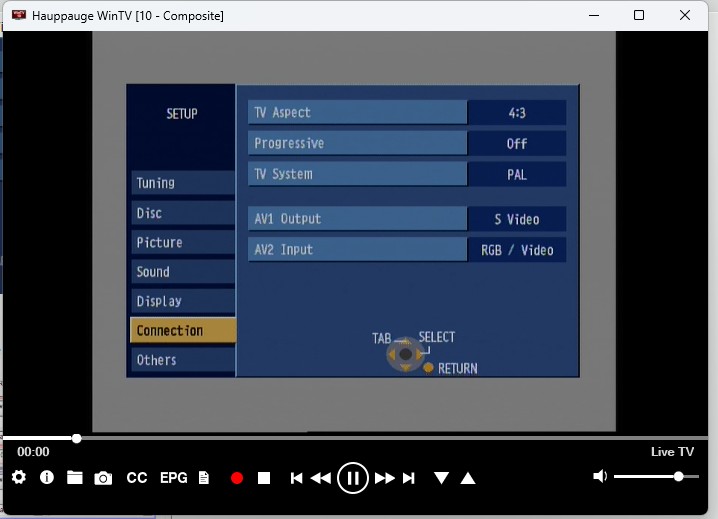Click the RGB / Video value
This screenshot has height=519, width=718.
[x=517, y=250]
